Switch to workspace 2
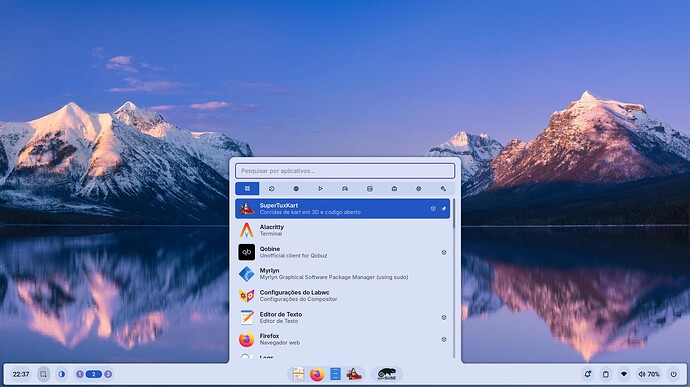The height and width of the screenshot is (387, 690). [x=93, y=374]
